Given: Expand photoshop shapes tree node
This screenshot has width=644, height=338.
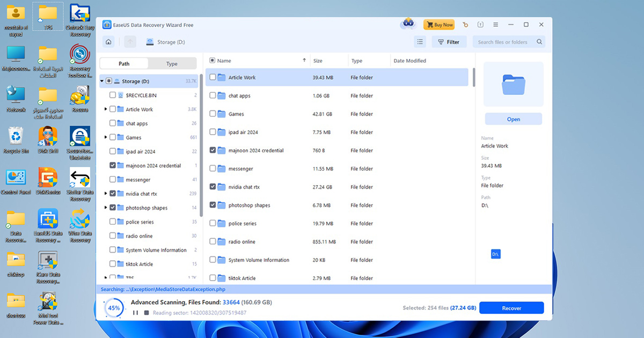Looking at the screenshot, I should coord(106,208).
